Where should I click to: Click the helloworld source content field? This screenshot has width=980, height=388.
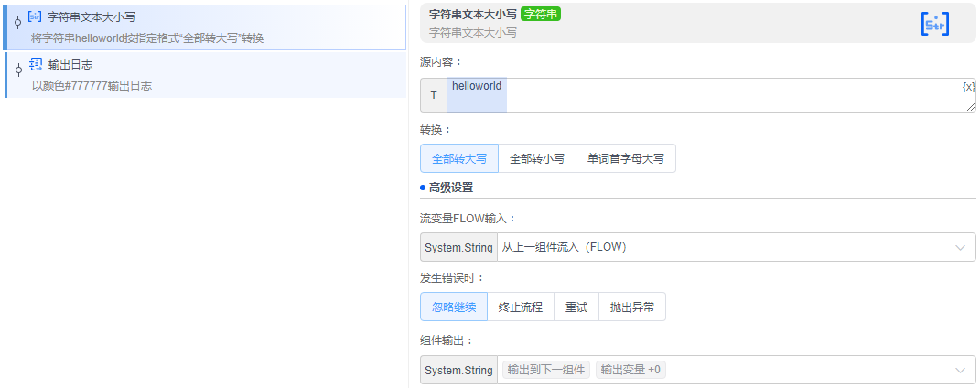(711, 95)
